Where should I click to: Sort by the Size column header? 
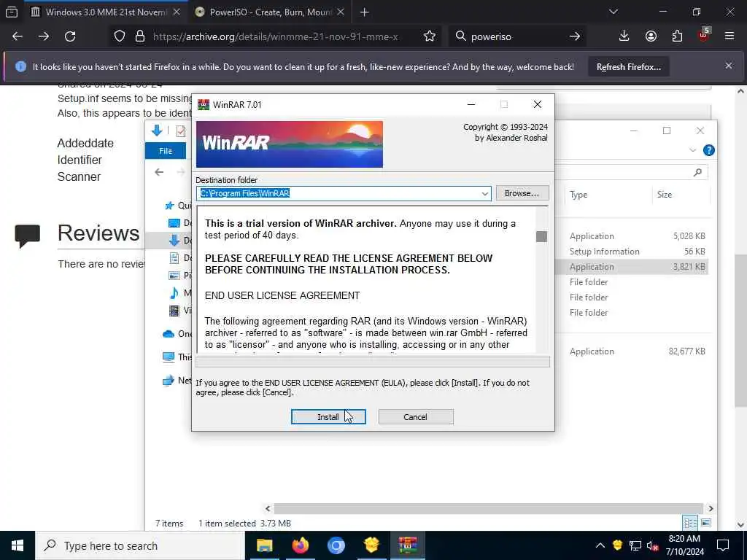coord(665,195)
